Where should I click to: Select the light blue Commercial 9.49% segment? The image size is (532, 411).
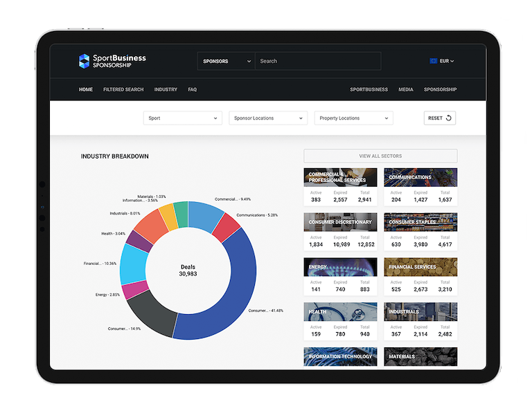(x=204, y=215)
